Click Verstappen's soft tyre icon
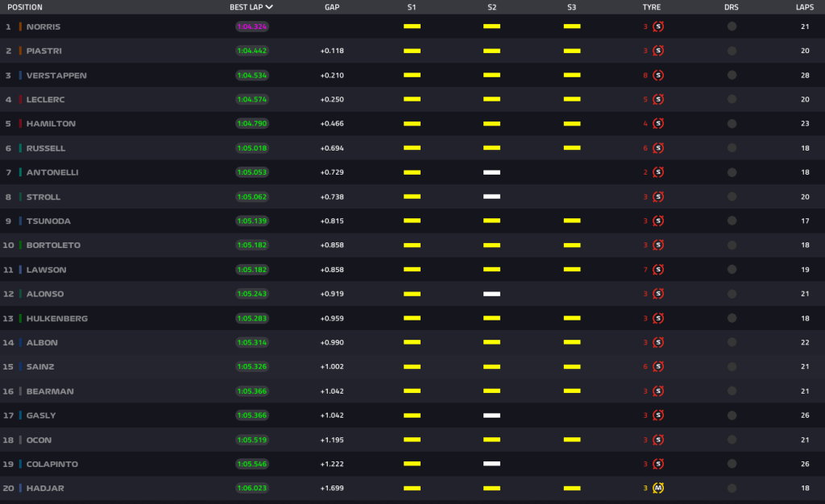 pos(658,75)
